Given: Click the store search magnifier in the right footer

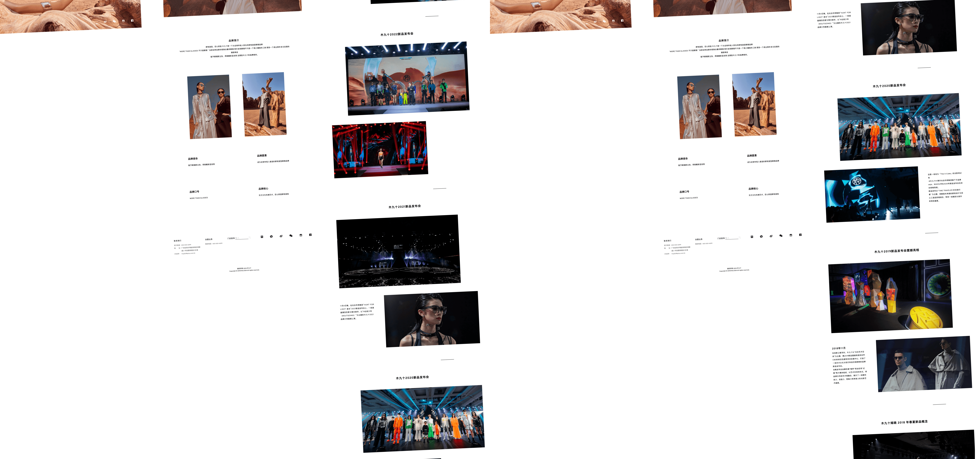Looking at the screenshot, I should [740, 238].
